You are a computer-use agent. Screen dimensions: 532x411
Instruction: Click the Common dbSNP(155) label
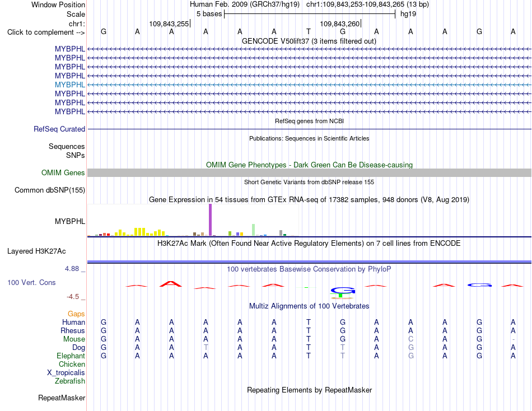50,190
